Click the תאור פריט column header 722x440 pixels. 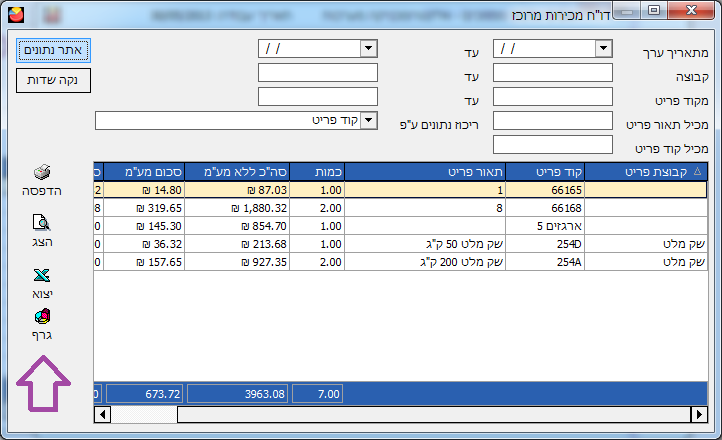click(x=424, y=171)
